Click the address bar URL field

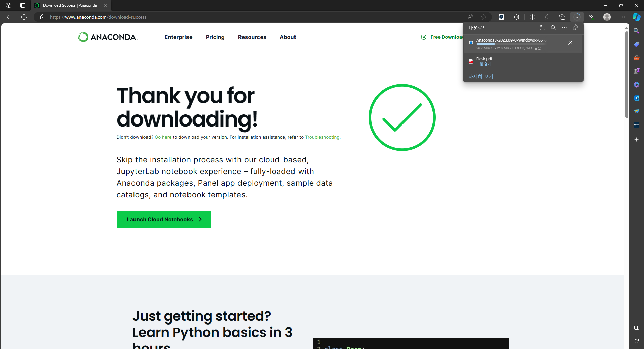point(255,17)
